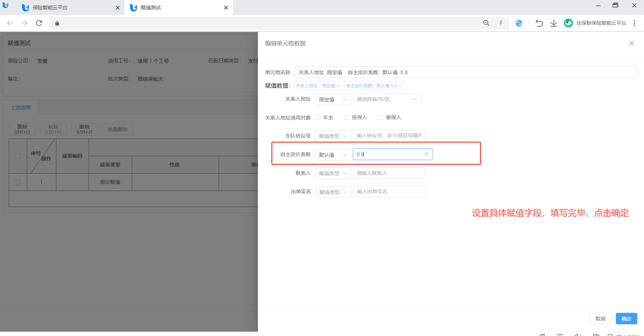
Task: Click the undo-arrow icon in the browser toolbar
Action: click(539, 23)
